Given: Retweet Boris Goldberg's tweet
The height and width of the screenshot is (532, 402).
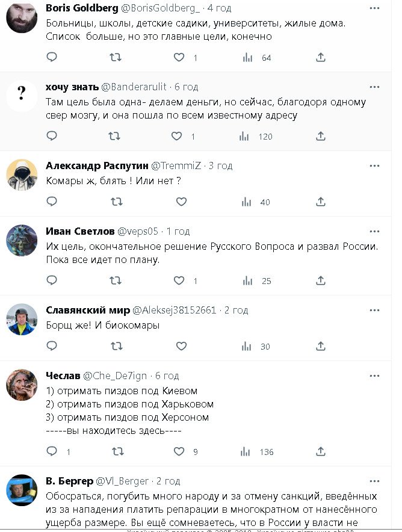Looking at the screenshot, I should (114, 57).
